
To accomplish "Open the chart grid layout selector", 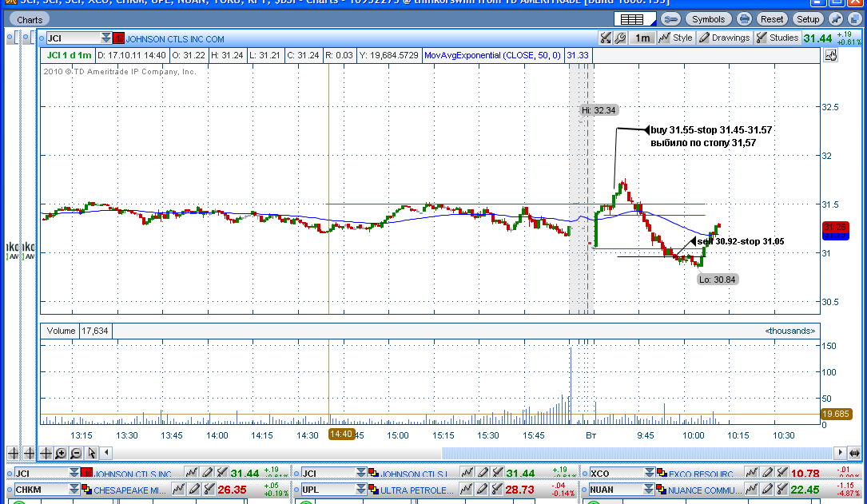I will tap(635, 19).
